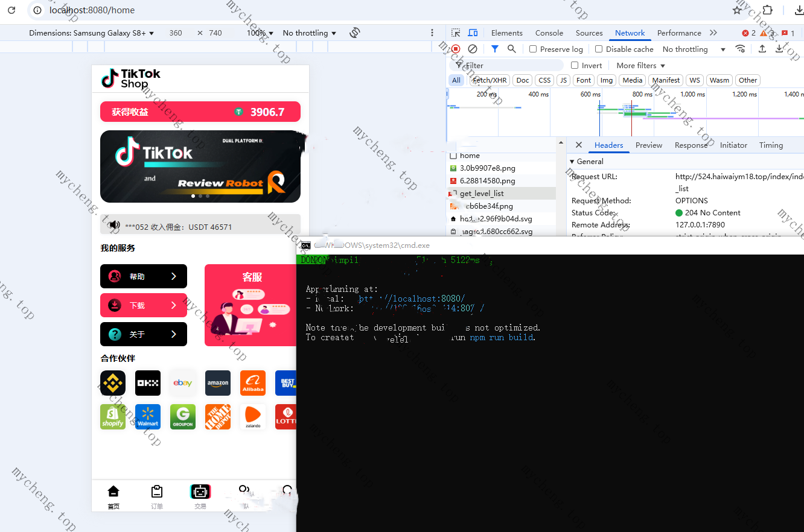Open Network panel No throttling dropdown
This screenshot has height=532, width=804.
point(694,49)
